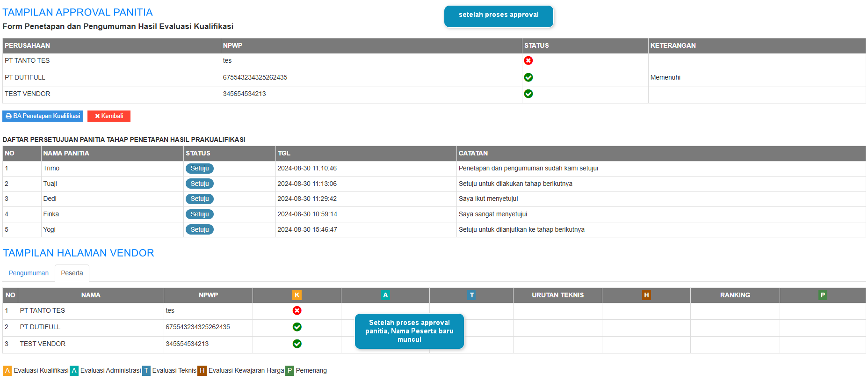The image size is (868, 390).
Task: Click the blue T column header icon
Action: coord(471,295)
